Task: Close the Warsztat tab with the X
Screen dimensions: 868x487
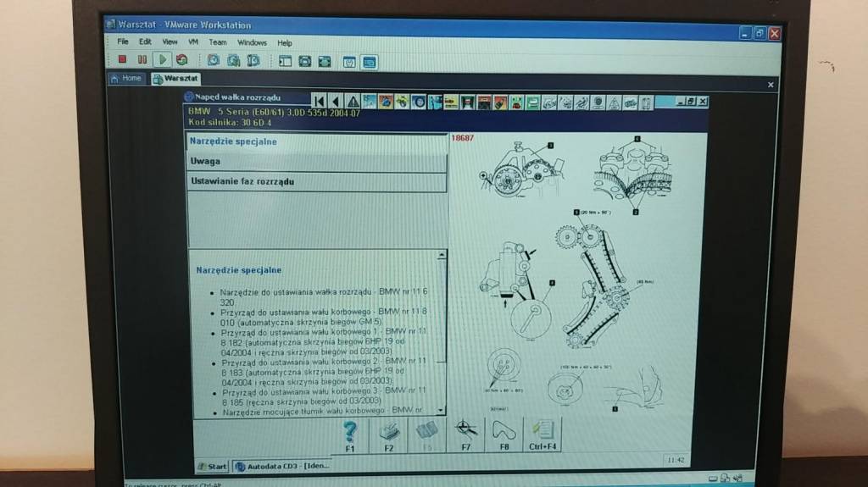Action: point(771,85)
